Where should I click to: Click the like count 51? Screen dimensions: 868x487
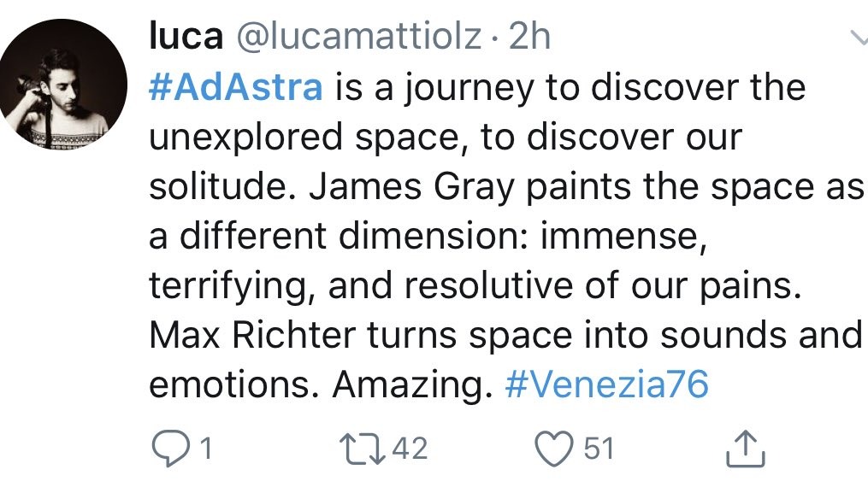click(x=599, y=449)
